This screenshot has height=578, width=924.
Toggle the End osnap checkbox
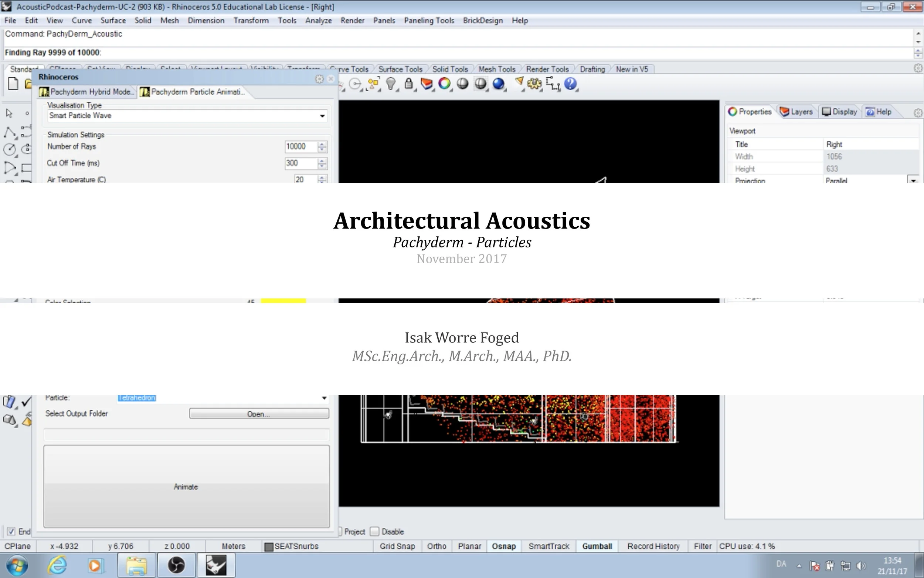[11, 531]
